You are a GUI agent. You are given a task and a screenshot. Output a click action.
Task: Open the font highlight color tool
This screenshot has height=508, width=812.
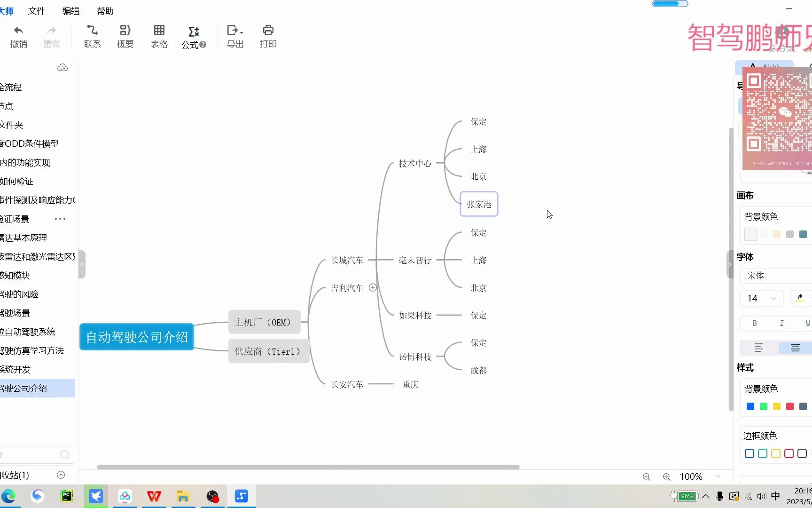click(x=800, y=298)
